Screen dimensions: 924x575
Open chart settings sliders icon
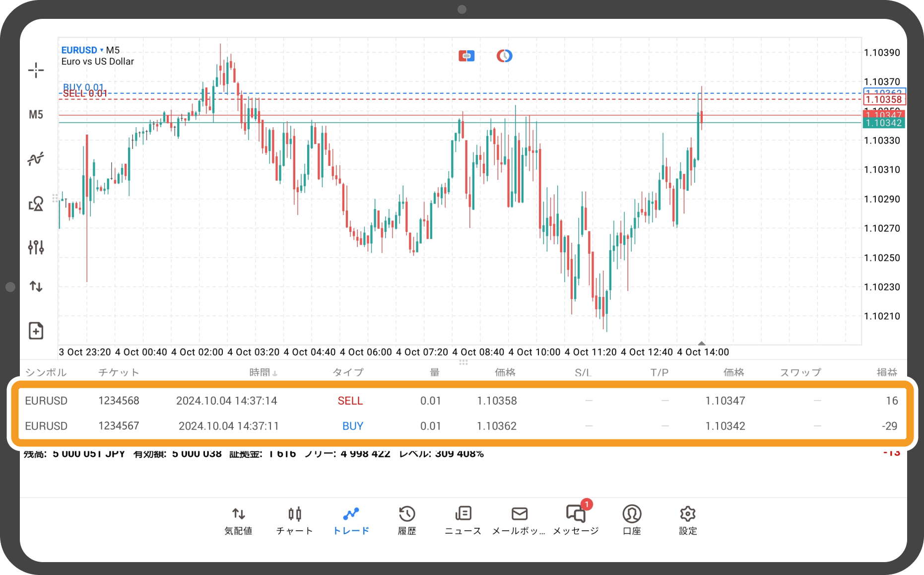click(x=36, y=247)
